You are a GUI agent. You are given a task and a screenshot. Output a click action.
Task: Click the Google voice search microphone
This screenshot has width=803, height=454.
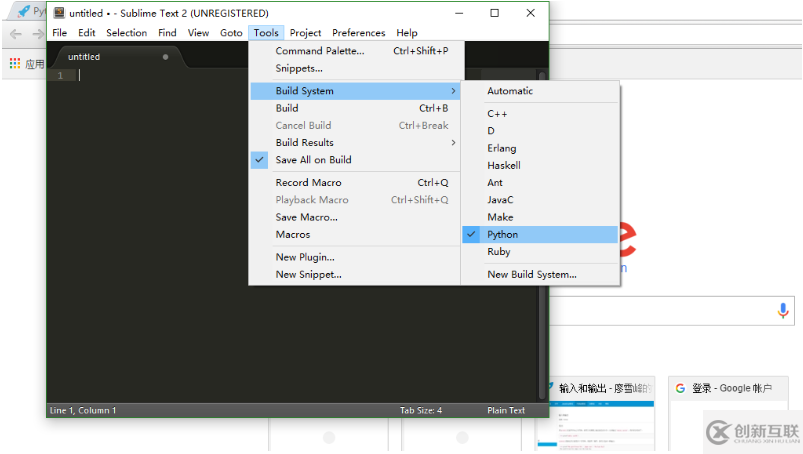tap(783, 310)
